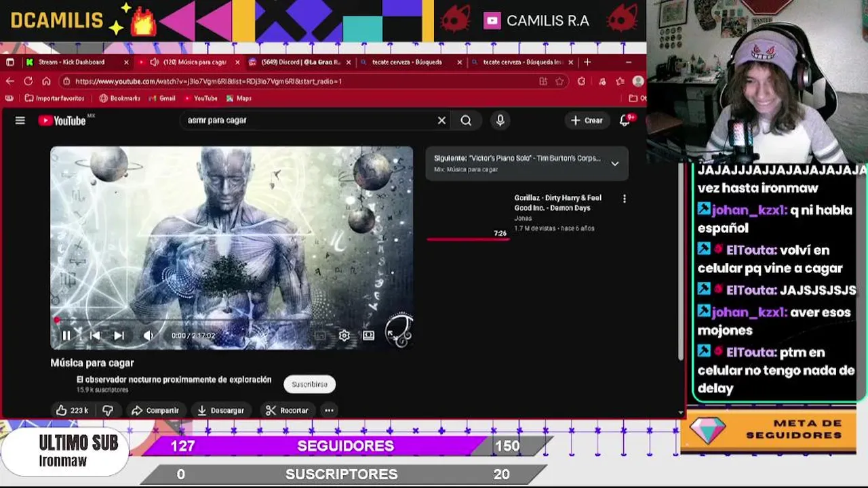The image size is (868, 488).
Task: Close the Discord tab
Action: (x=349, y=62)
